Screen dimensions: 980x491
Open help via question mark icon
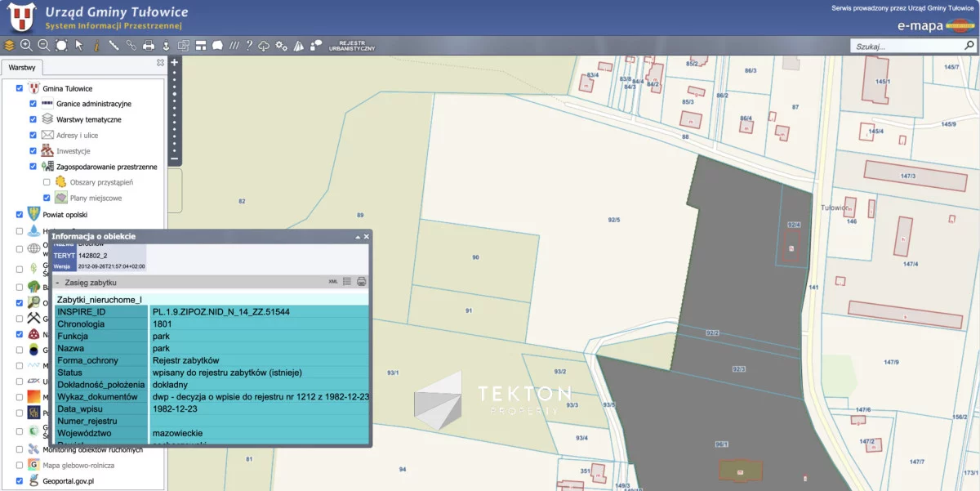[x=249, y=46]
